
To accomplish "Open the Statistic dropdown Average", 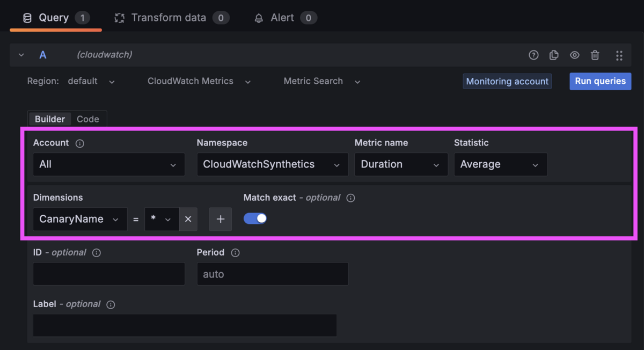I will pyautogui.click(x=501, y=164).
